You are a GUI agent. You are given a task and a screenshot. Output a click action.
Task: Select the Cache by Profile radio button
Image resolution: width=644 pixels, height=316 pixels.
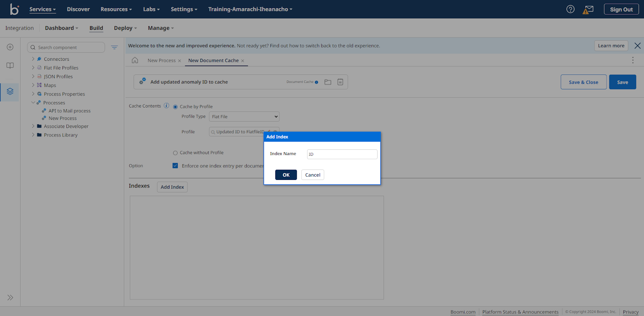(x=175, y=107)
